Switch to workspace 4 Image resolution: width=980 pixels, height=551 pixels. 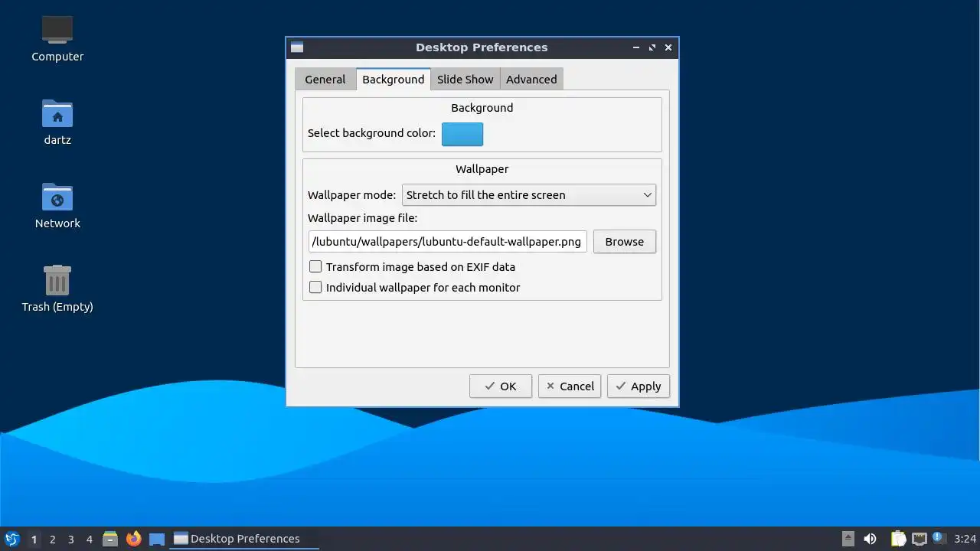(89, 539)
